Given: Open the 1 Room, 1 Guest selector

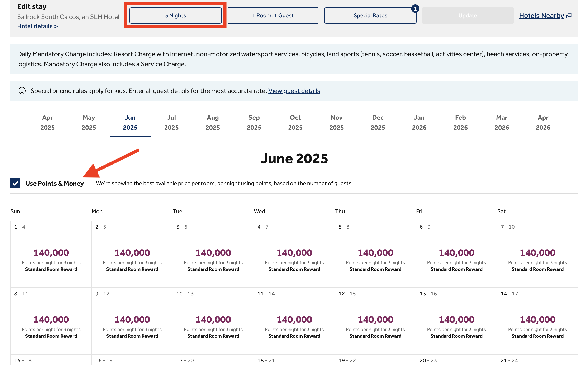Looking at the screenshot, I should (x=273, y=15).
